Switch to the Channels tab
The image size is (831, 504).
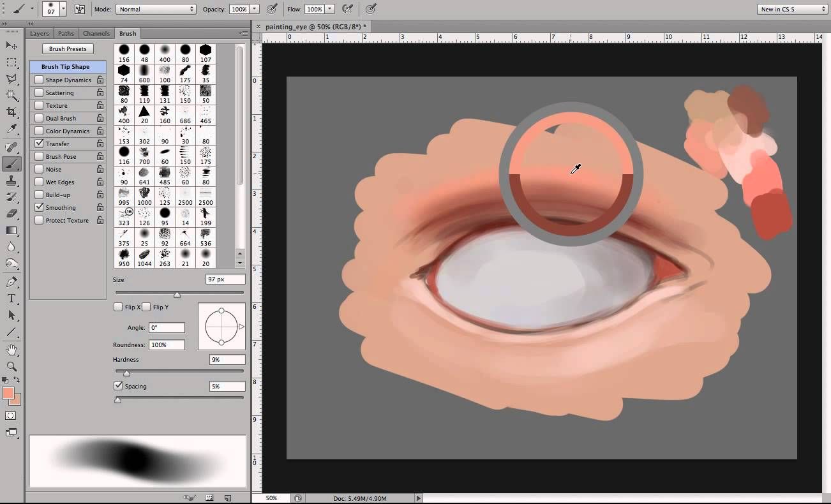96,33
